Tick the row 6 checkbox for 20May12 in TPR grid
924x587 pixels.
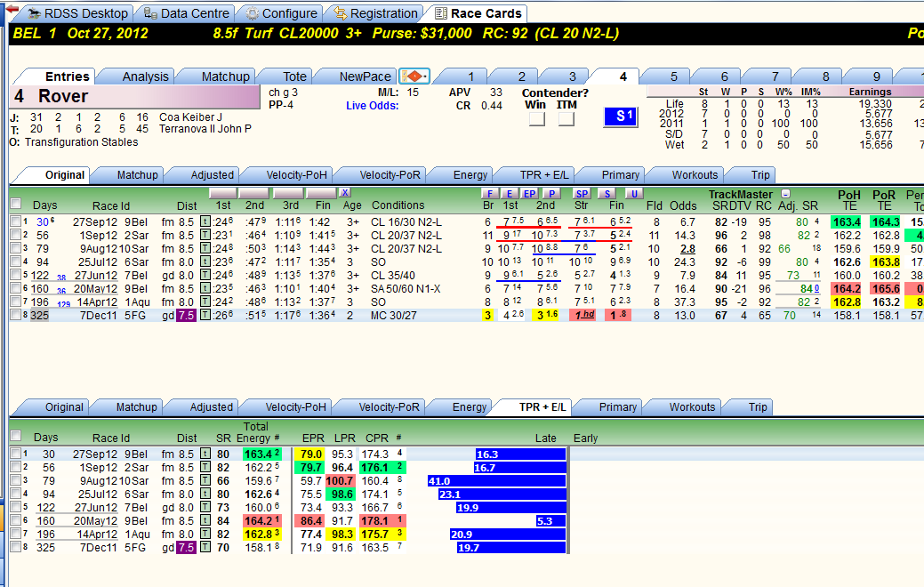coord(16,521)
